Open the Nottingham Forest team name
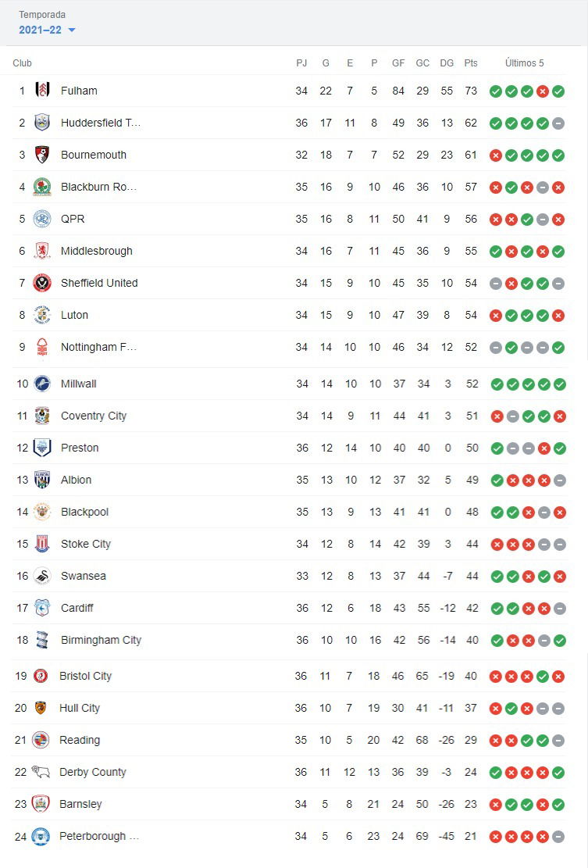The width and height of the screenshot is (588, 868). [x=98, y=347]
